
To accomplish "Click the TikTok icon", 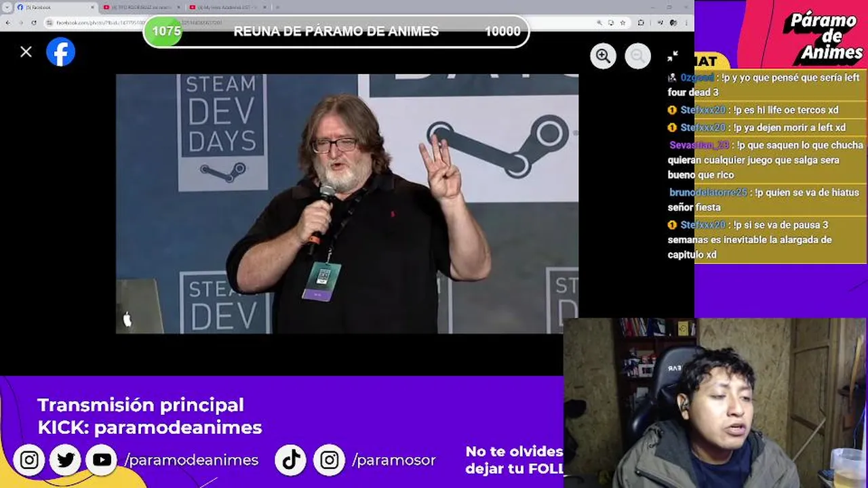I will [x=291, y=460].
